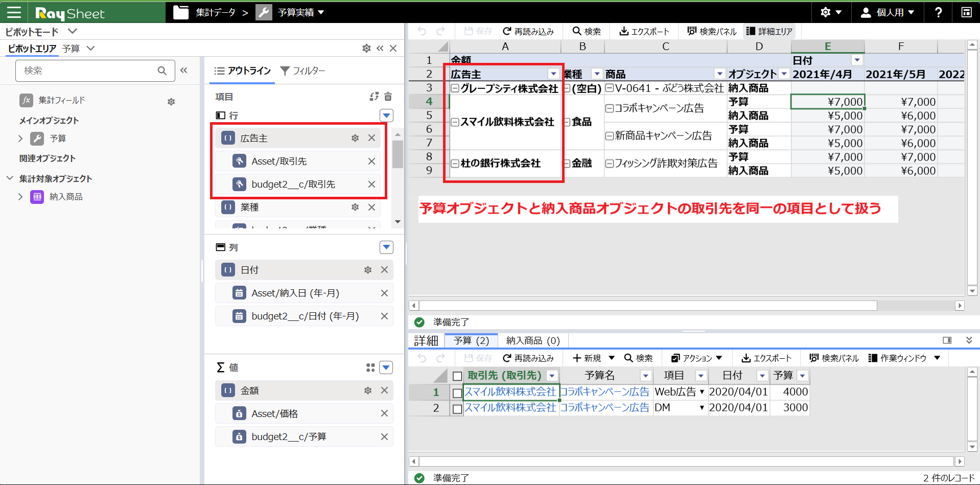Open settings gear for 金額 field
The height and width of the screenshot is (485, 980).
click(x=368, y=390)
